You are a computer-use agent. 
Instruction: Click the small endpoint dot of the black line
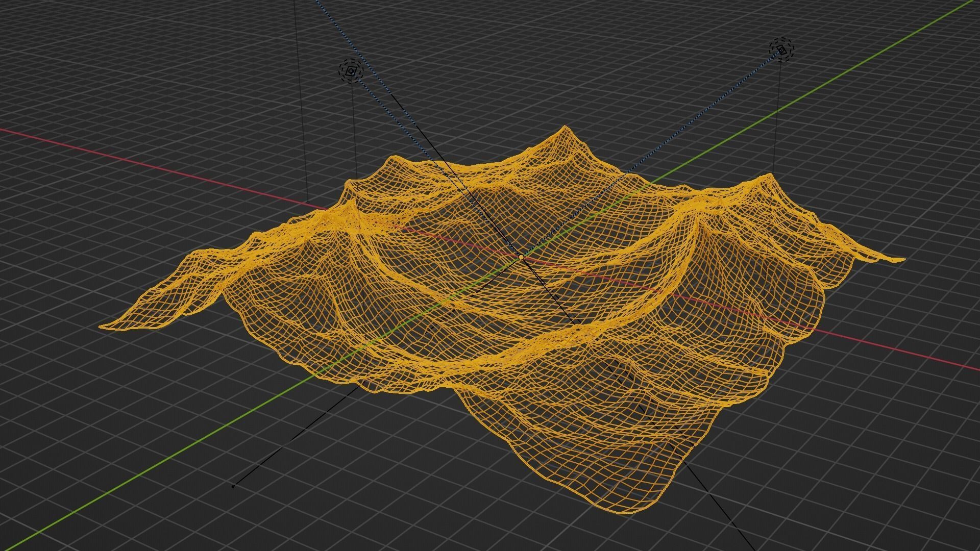(233, 486)
